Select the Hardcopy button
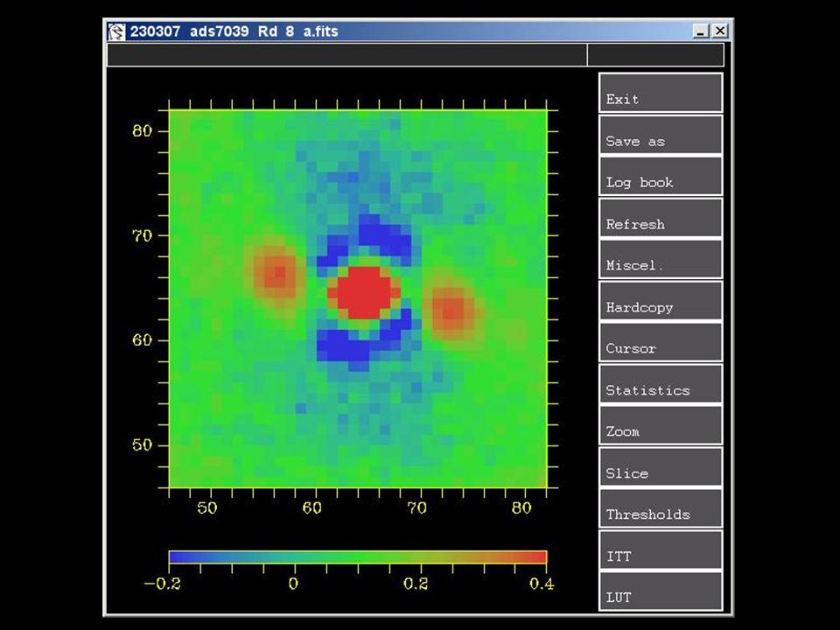 click(x=661, y=301)
